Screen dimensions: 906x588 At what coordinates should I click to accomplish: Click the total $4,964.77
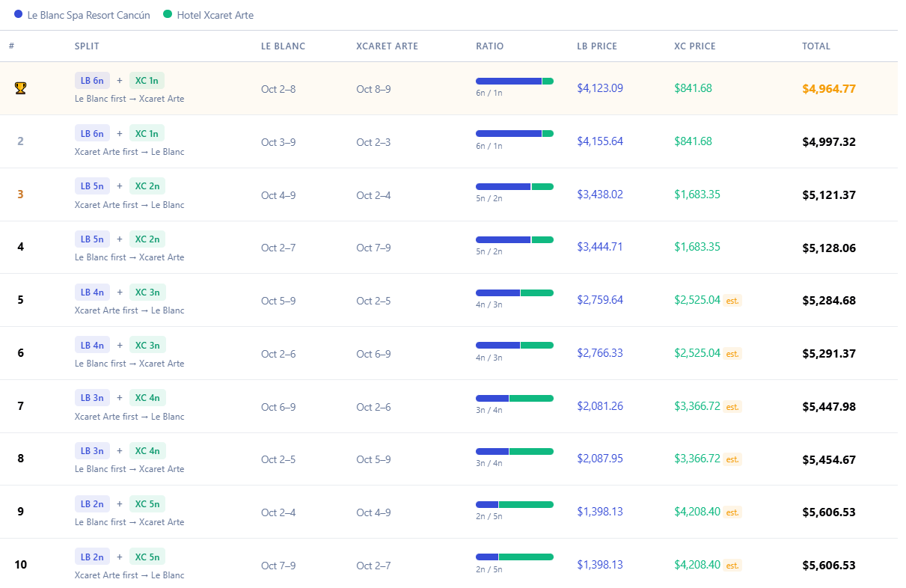pos(829,89)
